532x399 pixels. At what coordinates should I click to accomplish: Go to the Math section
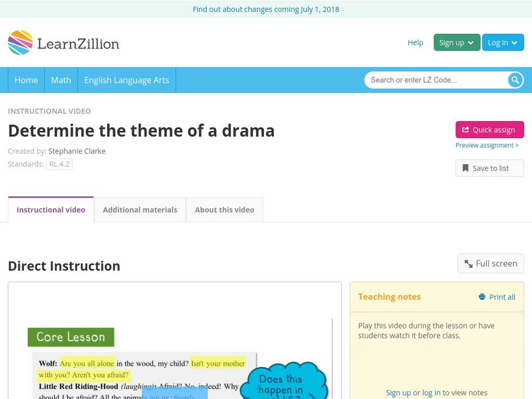pyautogui.click(x=61, y=79)
